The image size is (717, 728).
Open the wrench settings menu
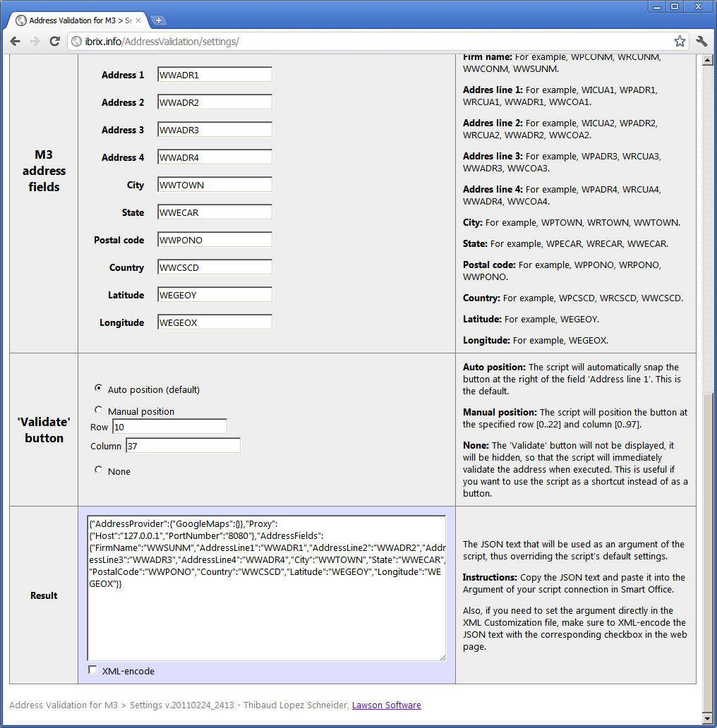pyautogui.click(x=701, y=42)
